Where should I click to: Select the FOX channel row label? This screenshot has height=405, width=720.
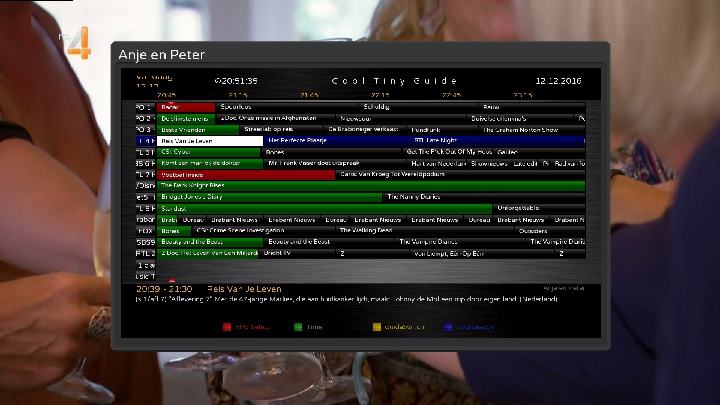pyautogui.click(x=143, y=230)
